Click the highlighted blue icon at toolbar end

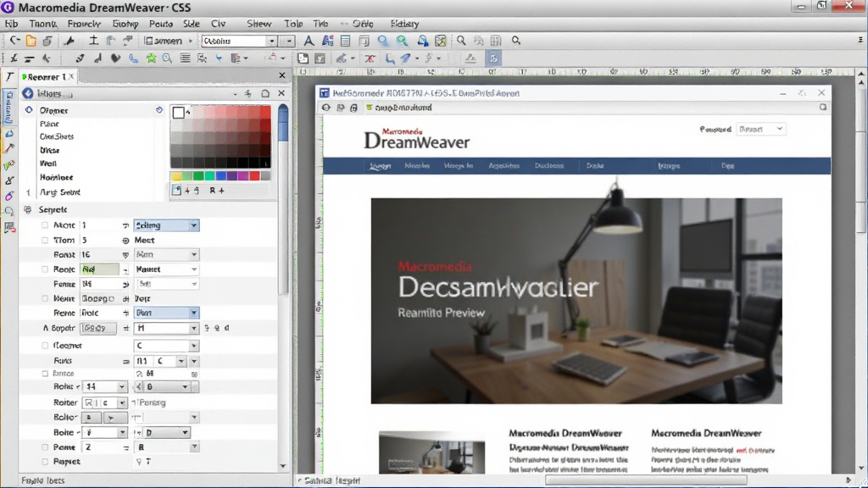(x=493, y=58)
